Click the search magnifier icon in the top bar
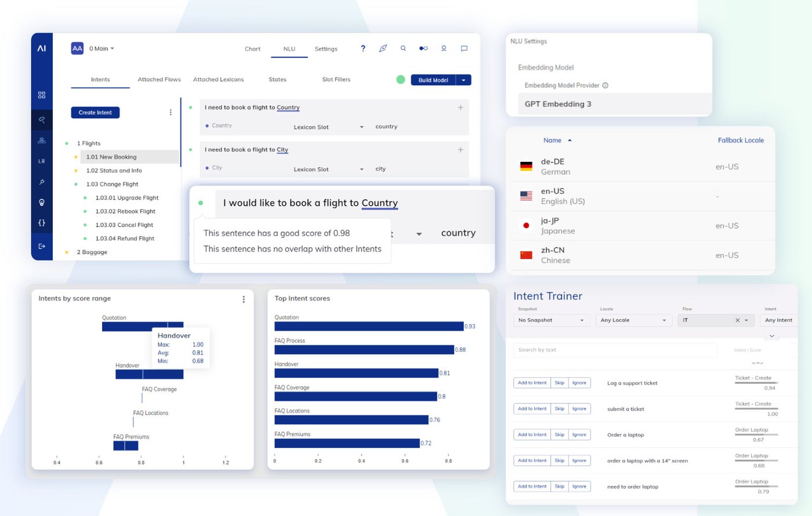Screen dimensions: 812x516 point(403,49)
